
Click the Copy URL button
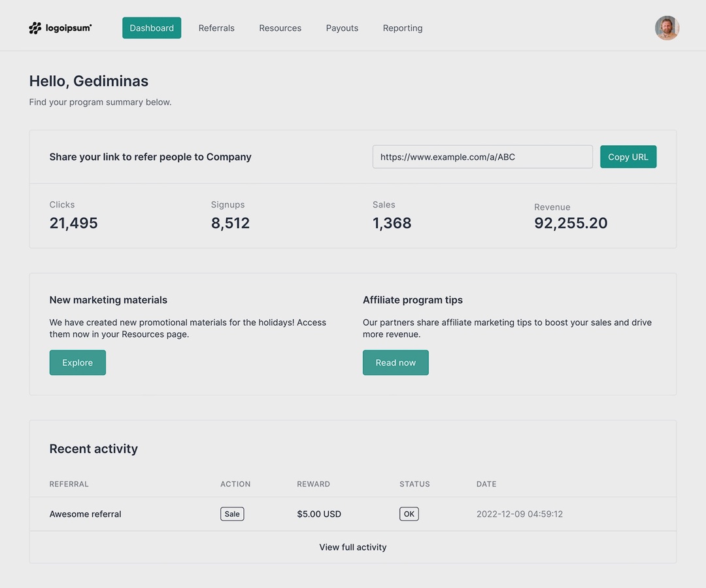coord(628,156)
